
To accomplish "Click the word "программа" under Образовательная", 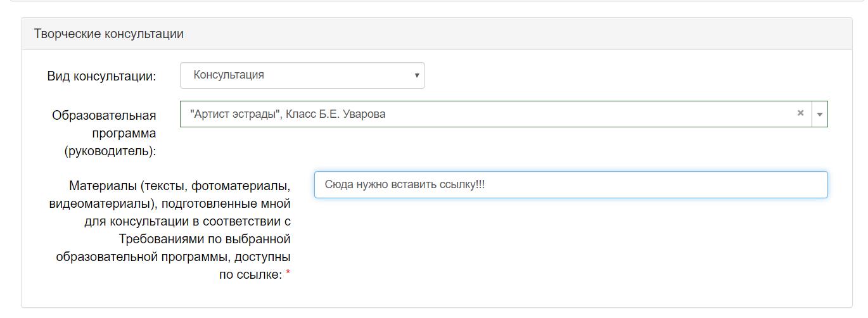I will click(x=124, y=134).
